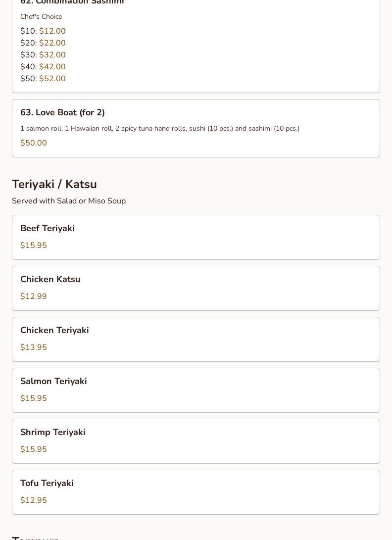Click the $12.99 Chicken Katsu price

34,296
